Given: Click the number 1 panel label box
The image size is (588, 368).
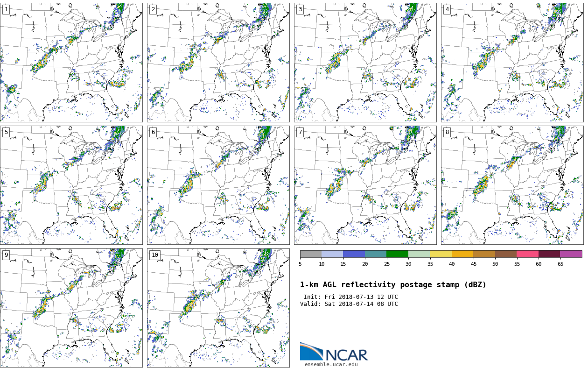Looking at the screenshot, I should click(x=6, y=9).
